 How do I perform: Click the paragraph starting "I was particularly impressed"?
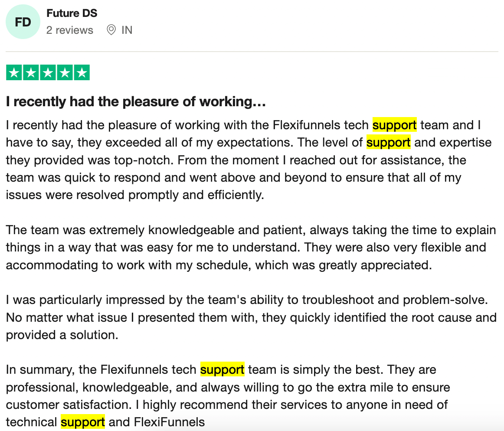tap(251, 317)
